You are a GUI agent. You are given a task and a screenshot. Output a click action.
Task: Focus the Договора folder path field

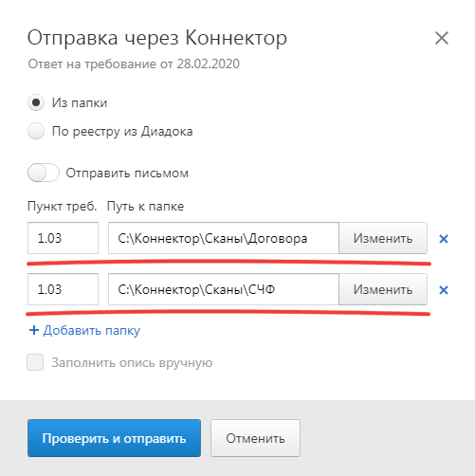click(224, 238)
